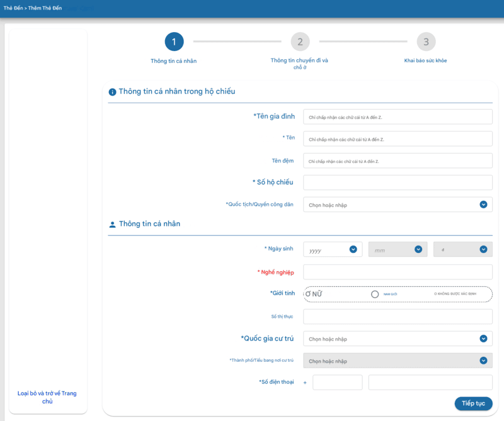
Task: Click the Ngày sinh field label
Action: 278,249
